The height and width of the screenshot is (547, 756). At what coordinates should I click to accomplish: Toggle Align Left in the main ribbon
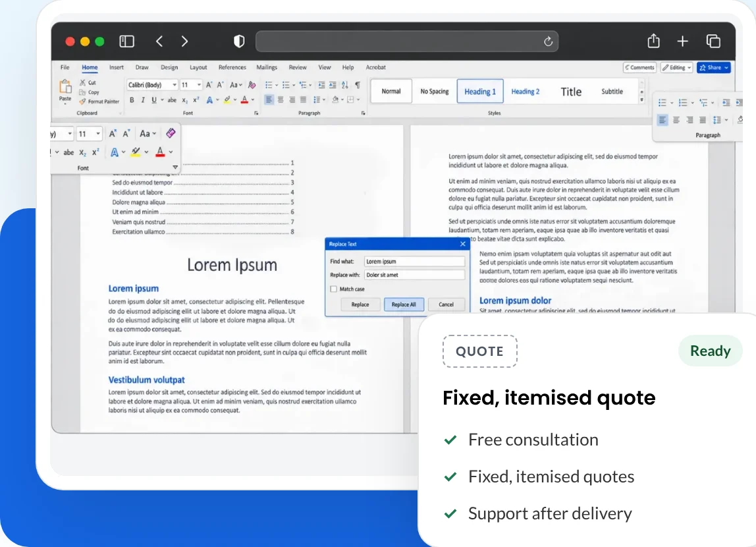(x=269, y=100)
